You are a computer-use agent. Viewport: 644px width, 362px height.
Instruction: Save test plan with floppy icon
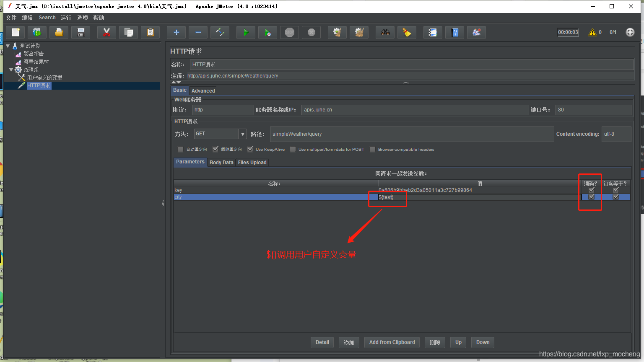coord(81,32)
